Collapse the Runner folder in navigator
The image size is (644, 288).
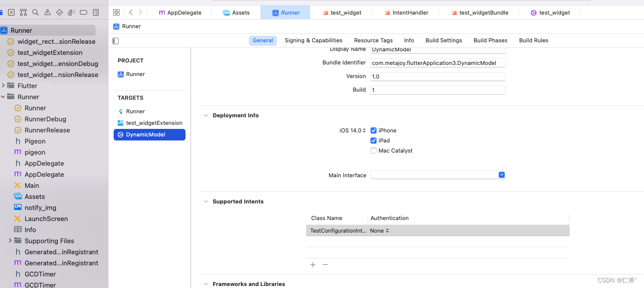pos(3,97)
